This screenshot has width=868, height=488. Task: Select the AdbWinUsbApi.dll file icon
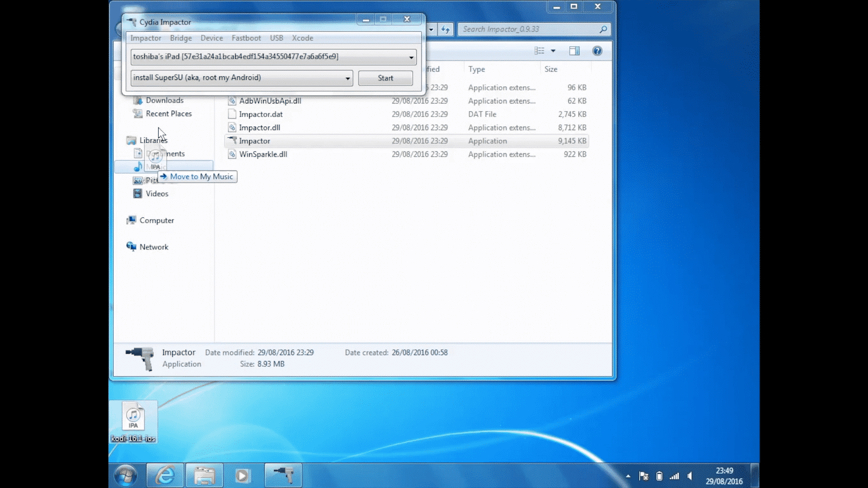232,101
